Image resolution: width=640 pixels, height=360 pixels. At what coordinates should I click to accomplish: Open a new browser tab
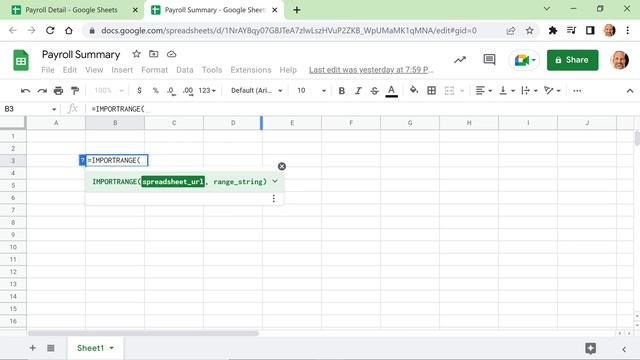[297, 10]
